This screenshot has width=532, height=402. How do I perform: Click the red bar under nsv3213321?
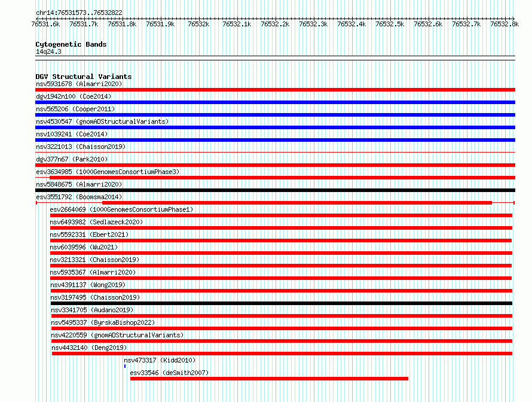click(x=280, y=266)
